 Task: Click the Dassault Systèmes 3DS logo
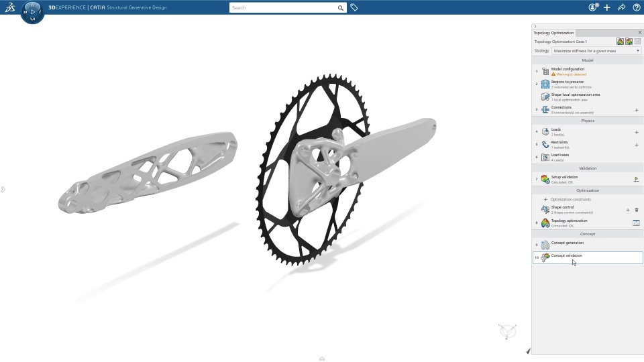coord(10,7)
